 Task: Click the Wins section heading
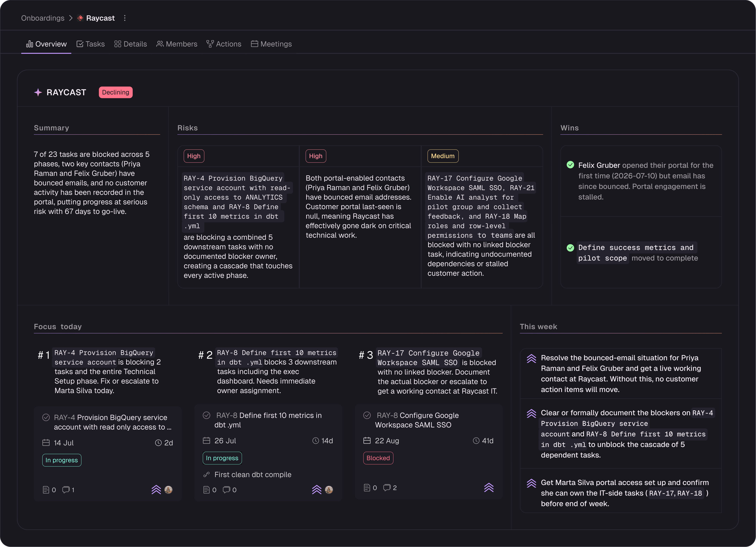pyautogui.click(x=570, y=128)
